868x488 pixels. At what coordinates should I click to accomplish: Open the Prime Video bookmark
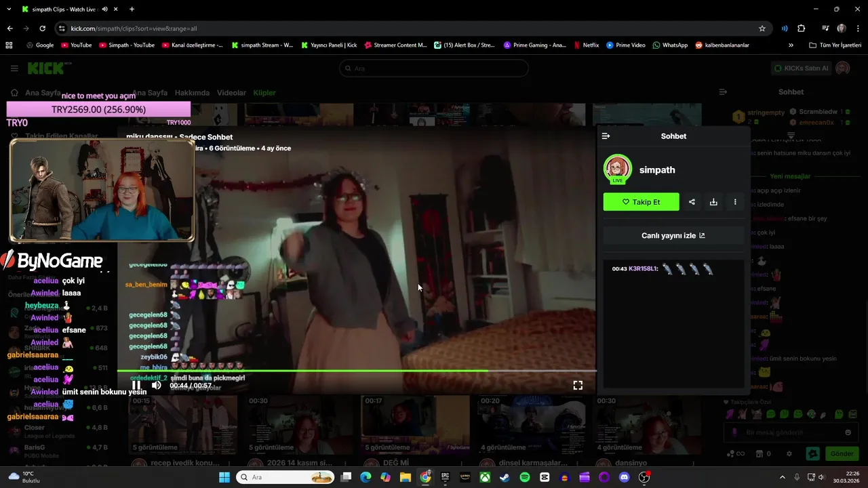pyautogui.click(x=625, y=45)
